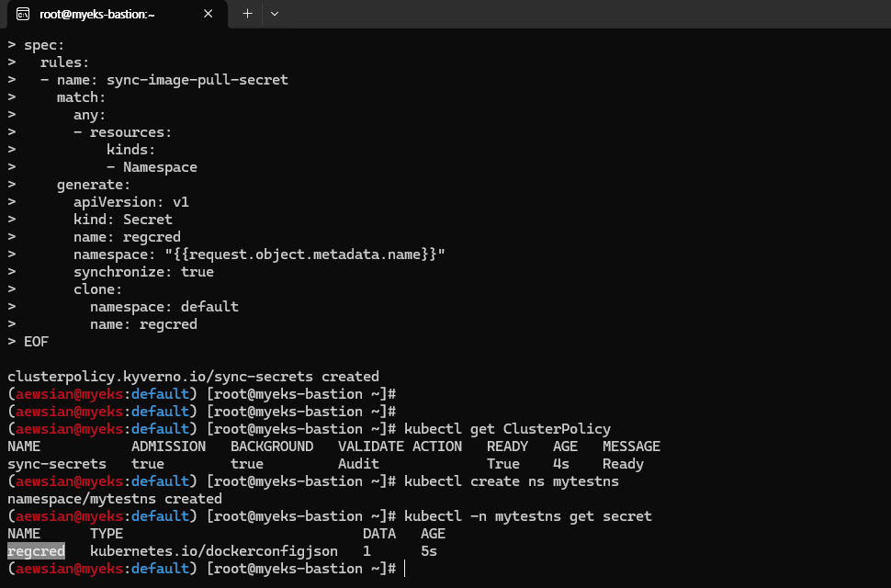Place cursor at the last prompt line
The width and height of the screenshot is (891, 588).
(x=404, y=569)
